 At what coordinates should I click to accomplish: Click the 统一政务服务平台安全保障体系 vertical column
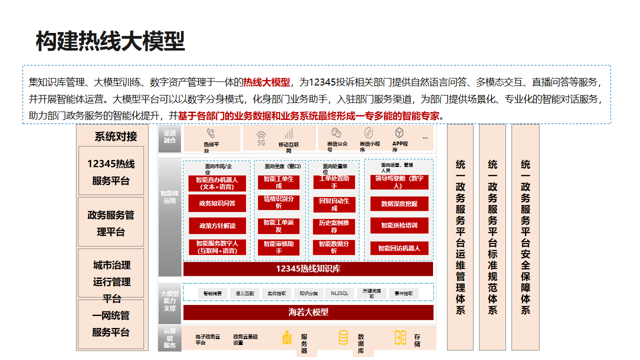(x=525, y=237)
